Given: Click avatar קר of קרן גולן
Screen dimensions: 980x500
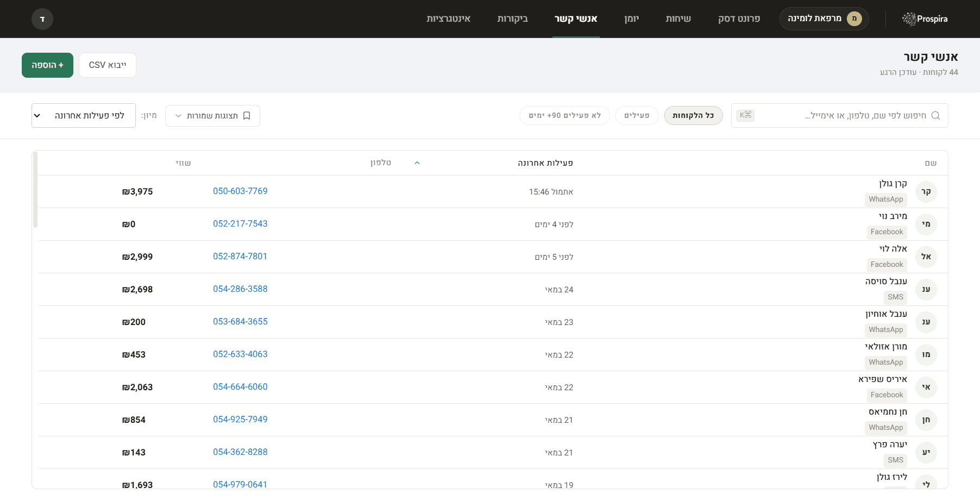Looking at the screenshot, I should pyautogui.click(x=926, y=191).
